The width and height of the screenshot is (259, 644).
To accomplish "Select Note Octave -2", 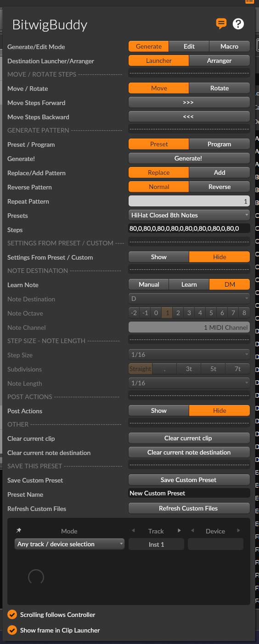I will [134, 313].
